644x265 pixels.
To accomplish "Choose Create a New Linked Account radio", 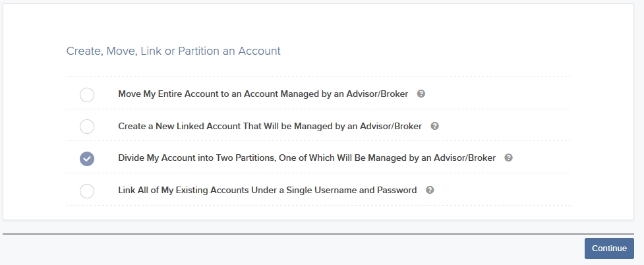I will 86,127.
